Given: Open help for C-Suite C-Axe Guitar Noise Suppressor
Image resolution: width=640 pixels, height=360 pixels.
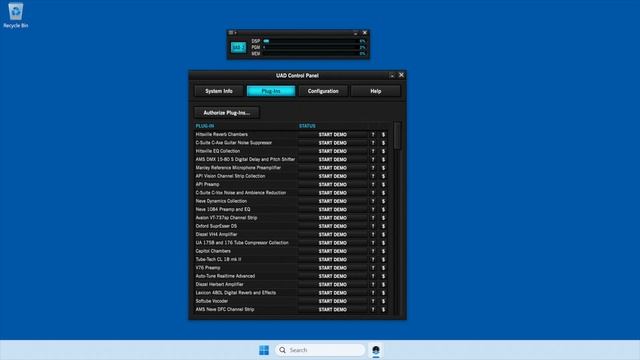Looking at the screenshot, I should click(x=373, y=143).
